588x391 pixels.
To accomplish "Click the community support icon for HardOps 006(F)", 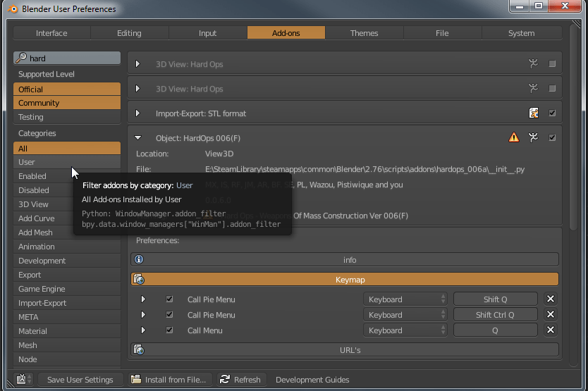I will point(534,137).
